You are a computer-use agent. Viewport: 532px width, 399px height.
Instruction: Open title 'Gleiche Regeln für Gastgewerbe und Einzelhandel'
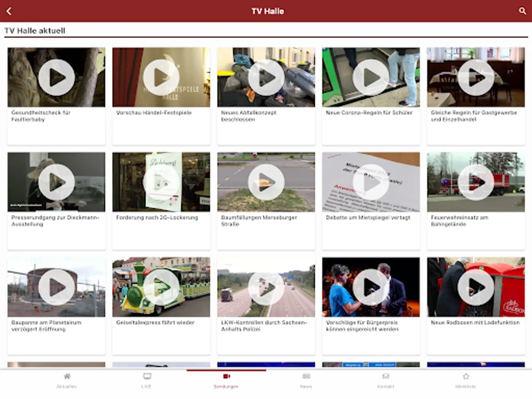pos(474,116)
